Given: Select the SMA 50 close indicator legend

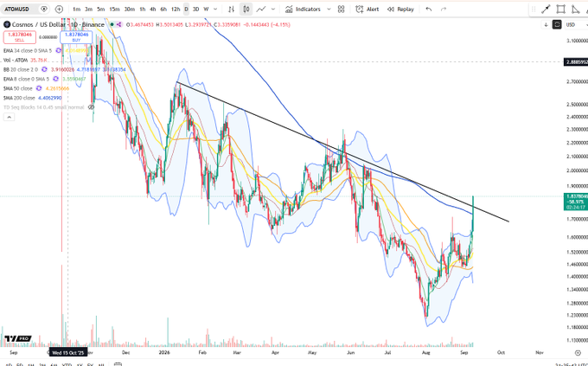Looking at the screenshot, I should [x=17, y=88].
